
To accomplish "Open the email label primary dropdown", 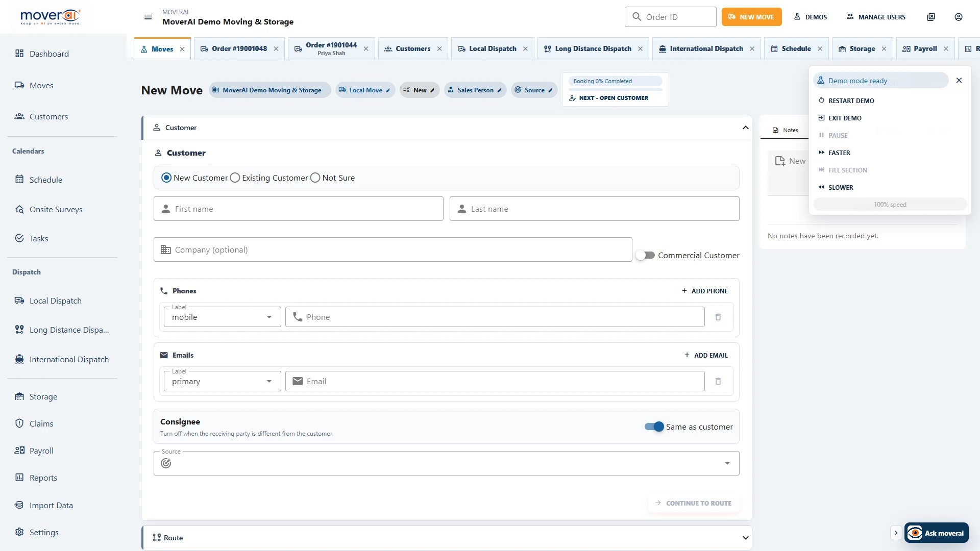I will [x=223, y=381].
